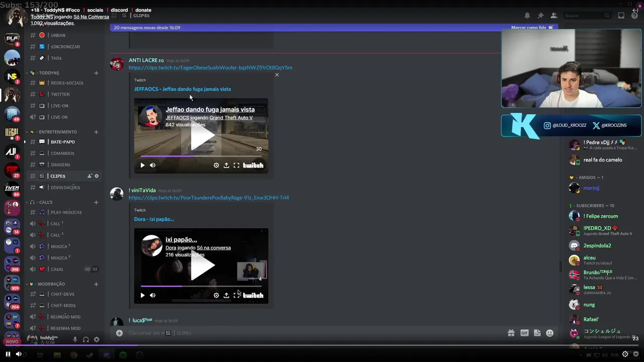Screen dimensions: 644x362
Task: Toggle Discord microphone mute
Action: pyautogui.click(x=75, y=340)
